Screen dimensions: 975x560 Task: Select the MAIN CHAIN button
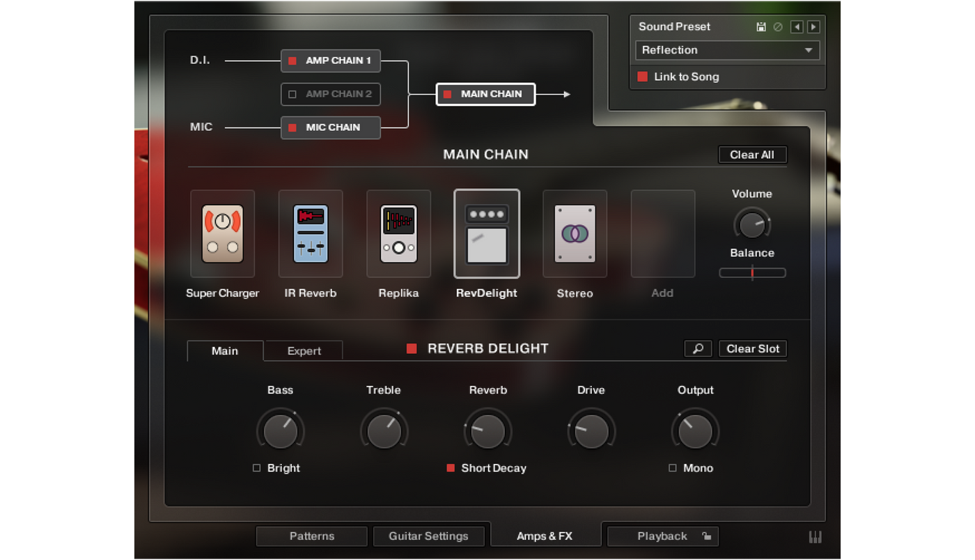click(x=485, y=94)
